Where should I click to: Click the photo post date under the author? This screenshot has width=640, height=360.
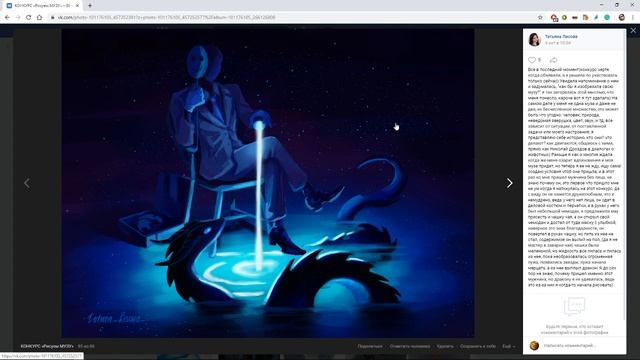558,42
